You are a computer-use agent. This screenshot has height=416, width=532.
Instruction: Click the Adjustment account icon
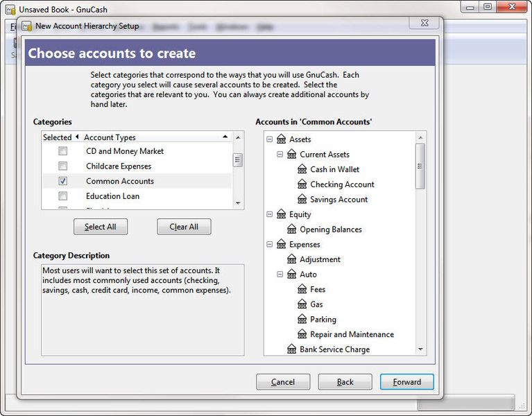[292, 259]
